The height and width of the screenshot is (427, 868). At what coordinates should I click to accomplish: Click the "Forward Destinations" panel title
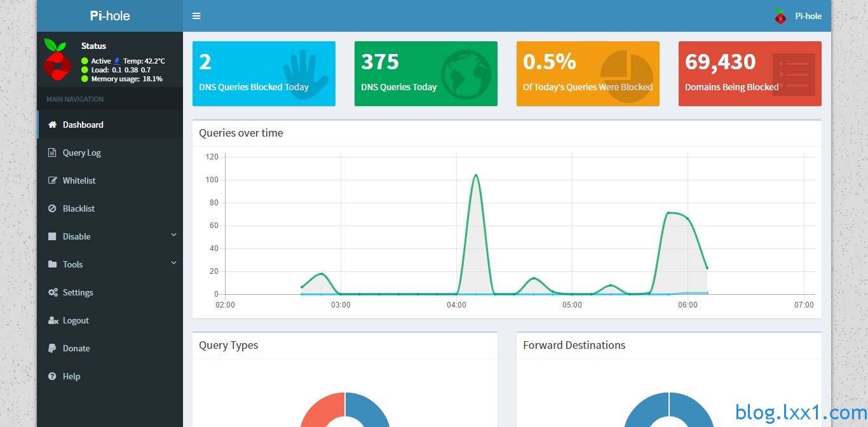click(x=574, y=345)
